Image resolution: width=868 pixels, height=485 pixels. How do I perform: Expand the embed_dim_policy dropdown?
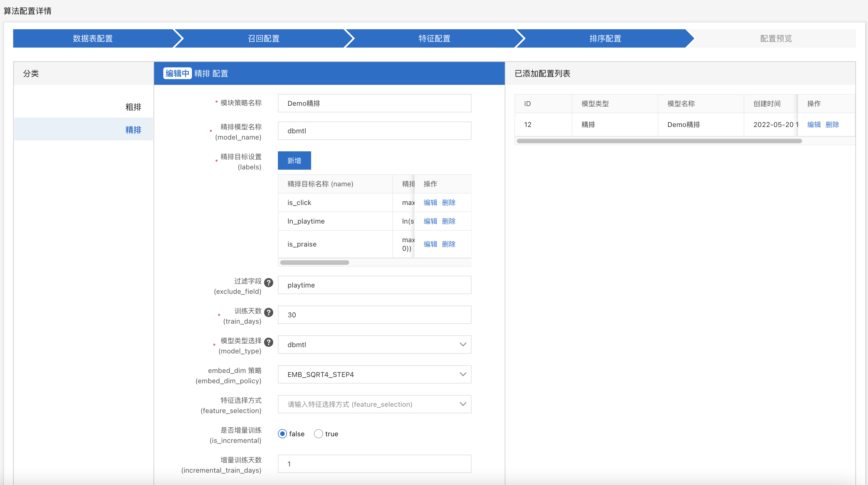tap(374, 374)
